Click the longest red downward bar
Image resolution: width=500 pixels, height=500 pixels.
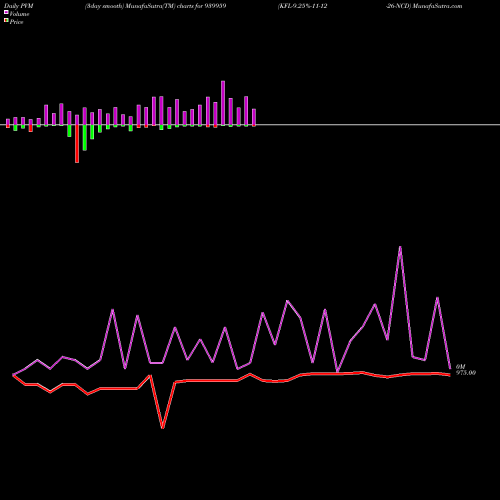click(77, 144)
